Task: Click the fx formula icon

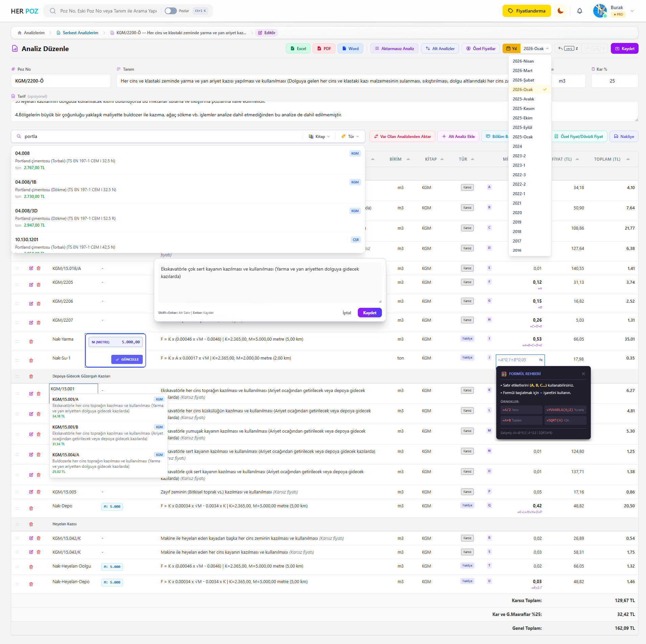Action: (x=541, y=360)
